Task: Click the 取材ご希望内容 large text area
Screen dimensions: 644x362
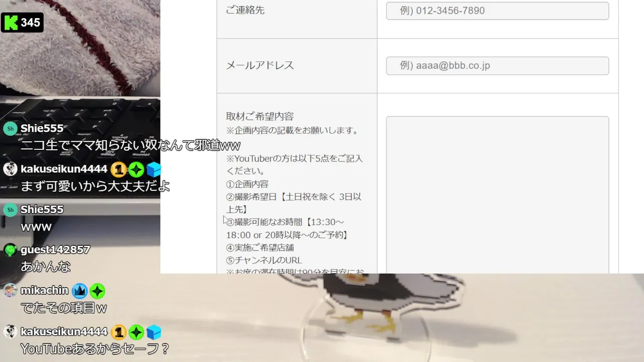Action: tap(497, 195)
